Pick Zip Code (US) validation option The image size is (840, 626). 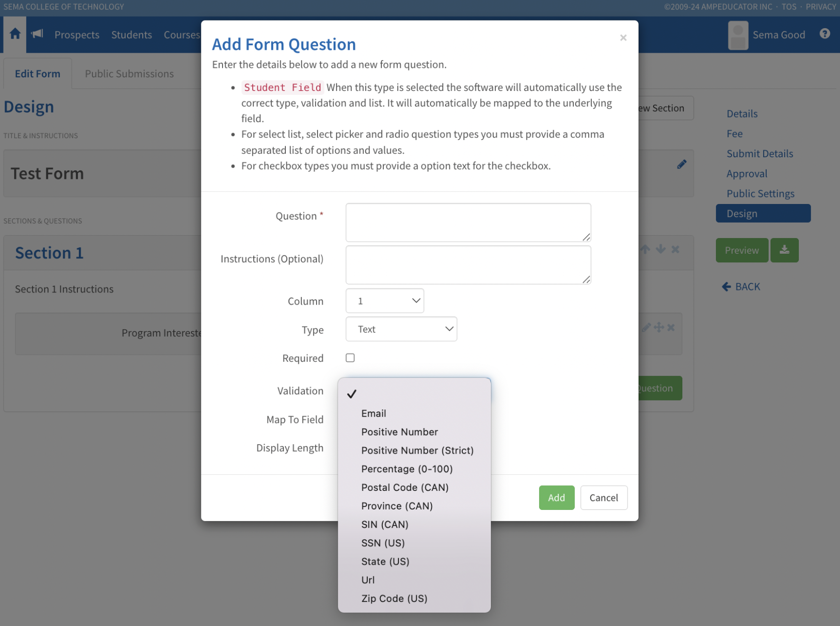[394, 598]
